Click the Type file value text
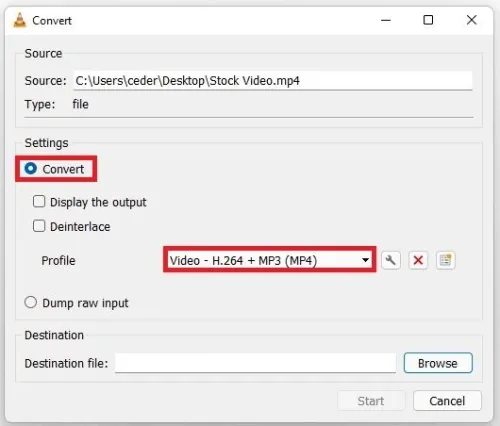Viewport: 500px width, 426px height. [x=81, y=104]
